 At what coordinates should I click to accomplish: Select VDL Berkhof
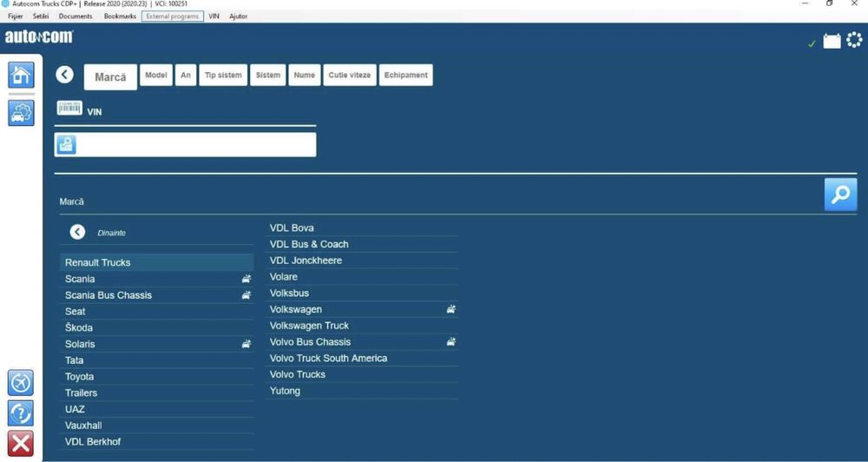(x=156, y=441)
